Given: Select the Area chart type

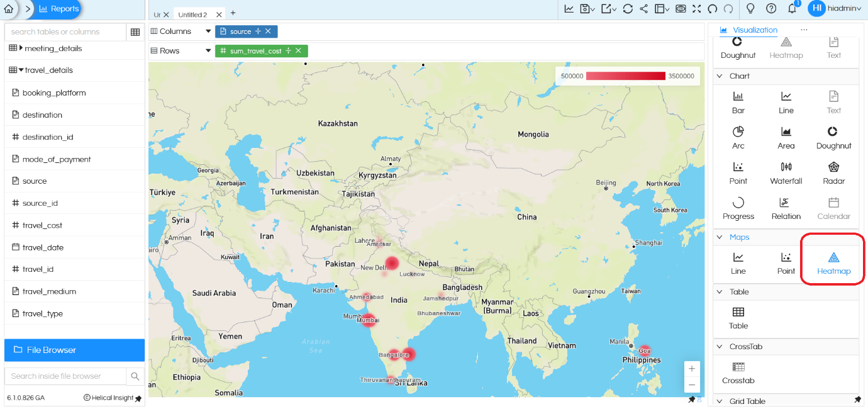Looking at the screenshot, I should coord(786,137).
